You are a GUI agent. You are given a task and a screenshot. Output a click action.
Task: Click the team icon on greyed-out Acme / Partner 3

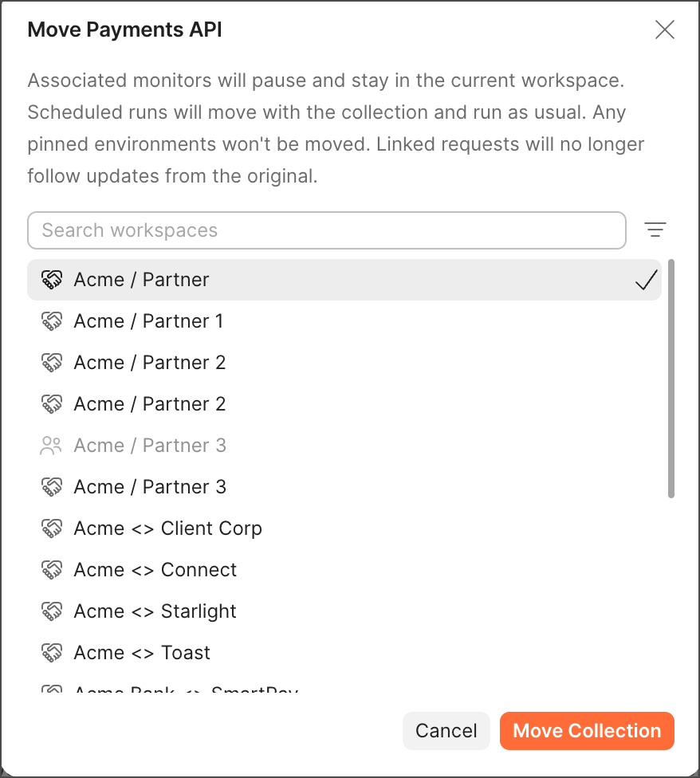point(51,446)
